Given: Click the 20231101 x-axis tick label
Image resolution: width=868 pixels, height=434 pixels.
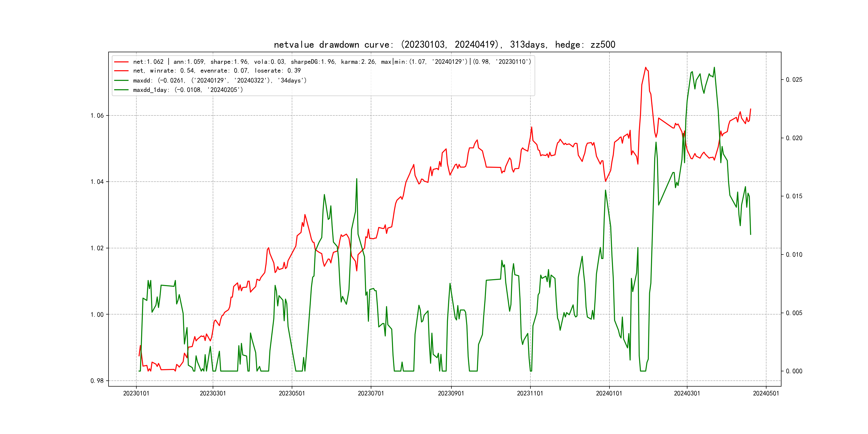Looking at the screenshot, I should click(x=530, y=394).
